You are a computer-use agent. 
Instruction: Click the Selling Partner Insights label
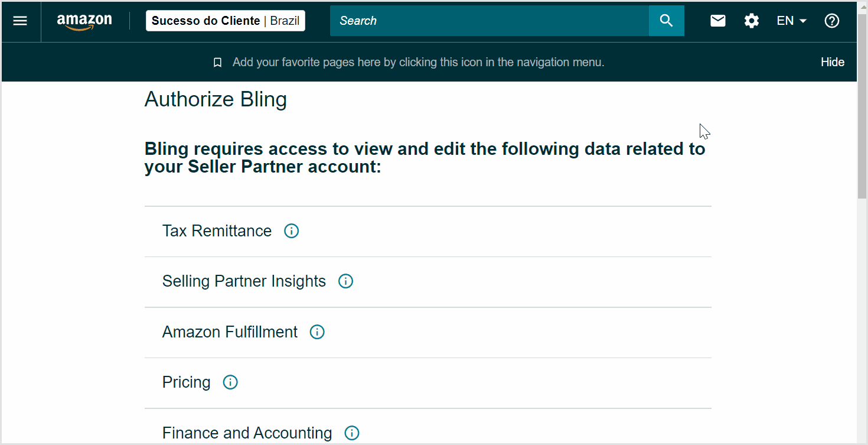[x=244, y=281]
